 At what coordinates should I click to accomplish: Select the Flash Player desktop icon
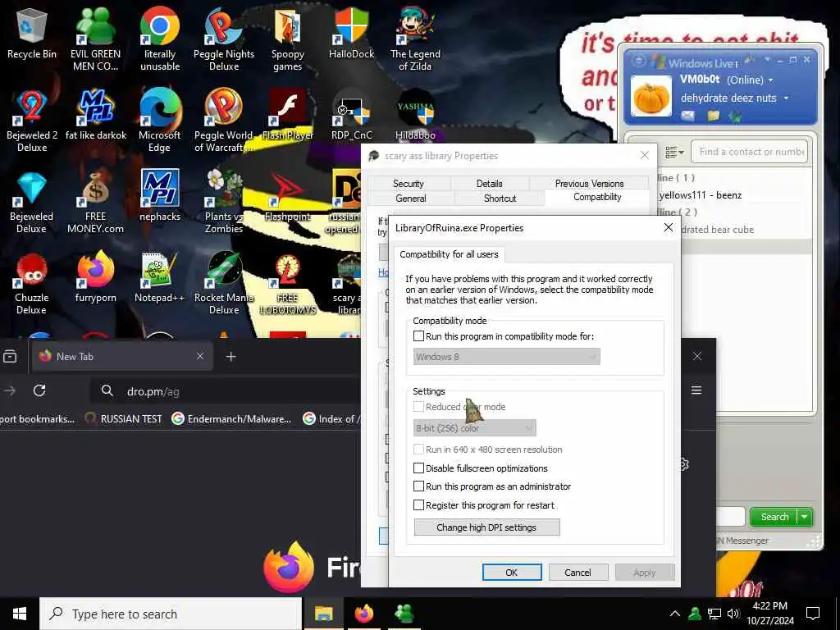click(288, 115)
